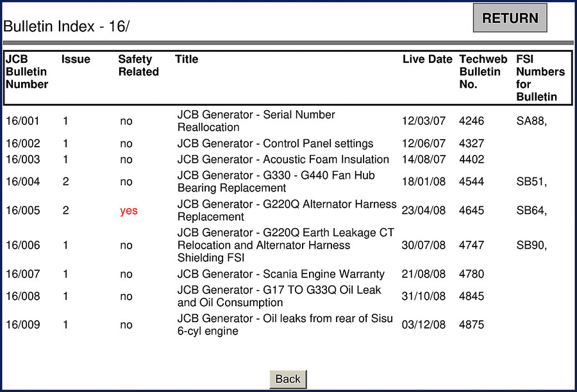This screenshot has height=392, width=577.
Task: Click live date 21/08/08
Action: pyautogui.click(x=424, y=274)
